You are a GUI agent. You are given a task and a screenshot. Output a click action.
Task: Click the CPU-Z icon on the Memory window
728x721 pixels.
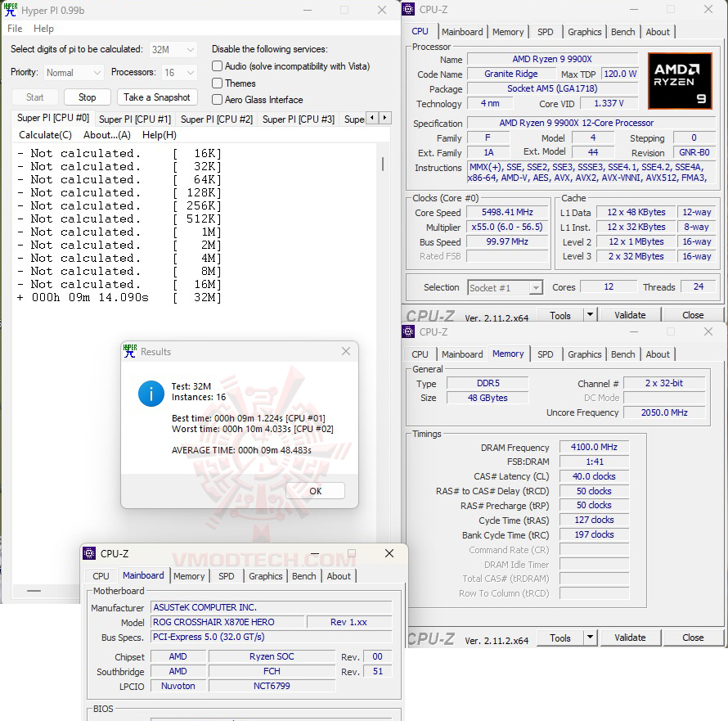click(x=407, y=331)
